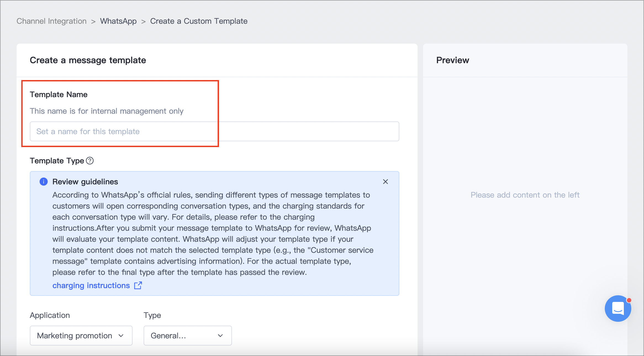The width and height of the screenshot is (644, 356).
Task: Open the charging instructions link
Action: (x=91, y=285)
